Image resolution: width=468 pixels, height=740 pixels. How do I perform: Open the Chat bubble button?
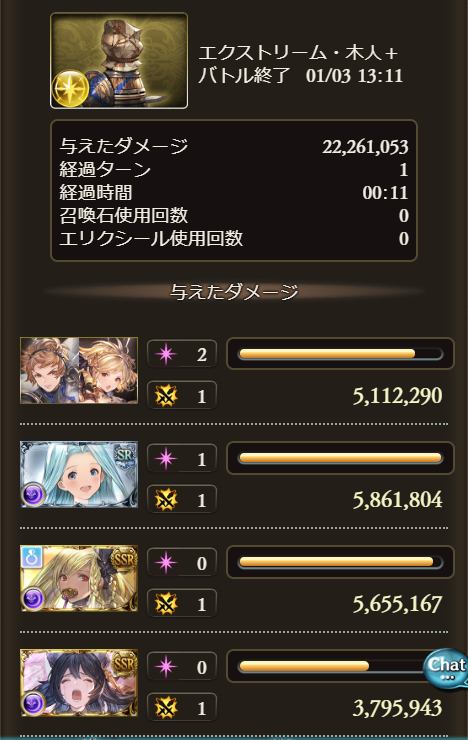(445, 669)
